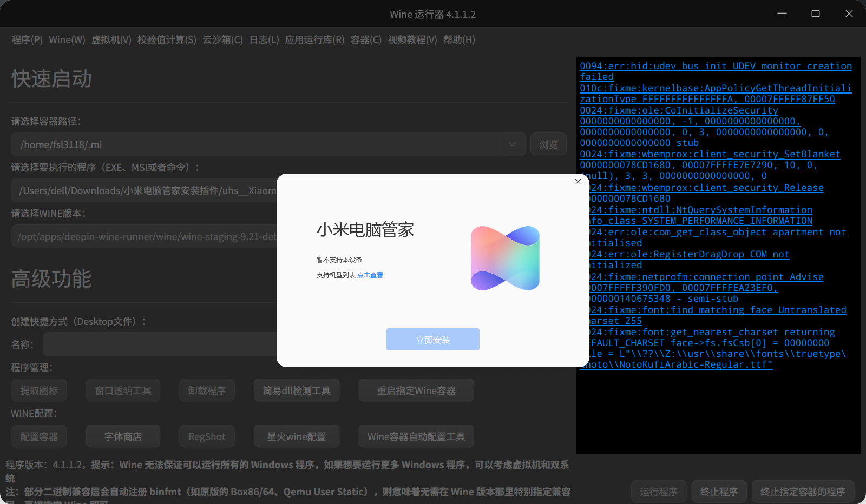Open the 云沙箱(C) menu
This screenshot has width=866, height=504.
[x=222, y=40]
